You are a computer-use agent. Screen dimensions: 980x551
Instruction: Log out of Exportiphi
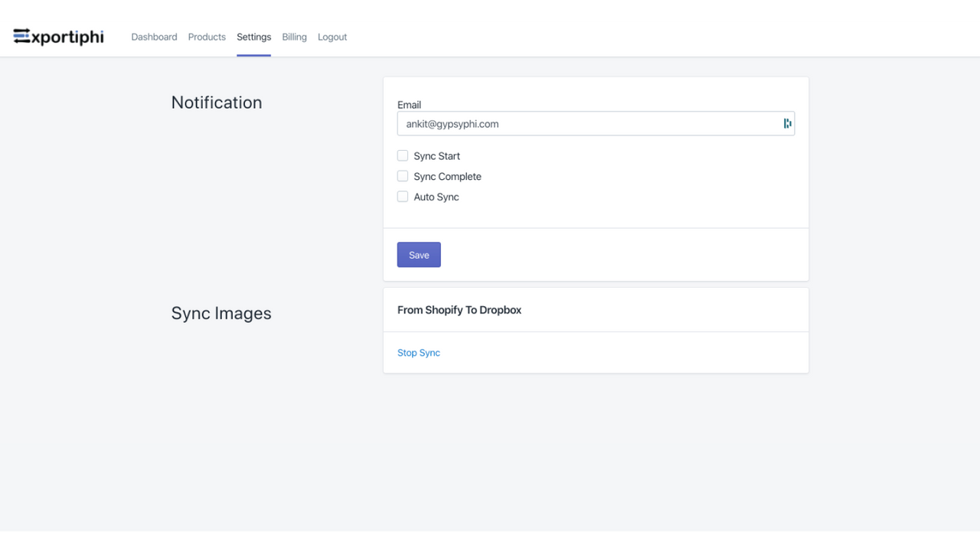click(x=332, y=37)
